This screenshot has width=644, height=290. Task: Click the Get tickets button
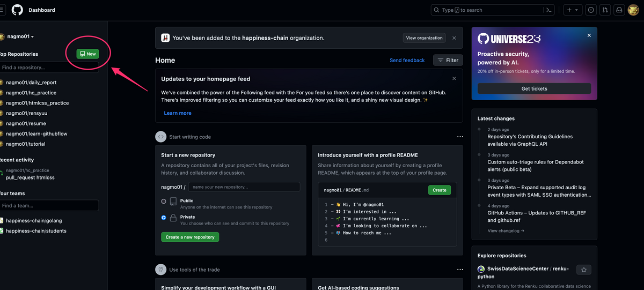(x=534, y=88)
